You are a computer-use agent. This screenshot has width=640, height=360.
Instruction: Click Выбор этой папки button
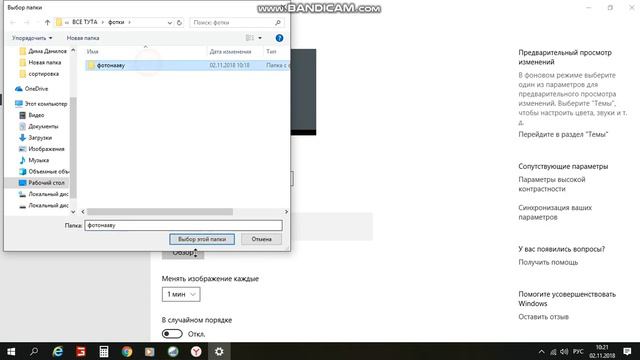click(202, 239)
